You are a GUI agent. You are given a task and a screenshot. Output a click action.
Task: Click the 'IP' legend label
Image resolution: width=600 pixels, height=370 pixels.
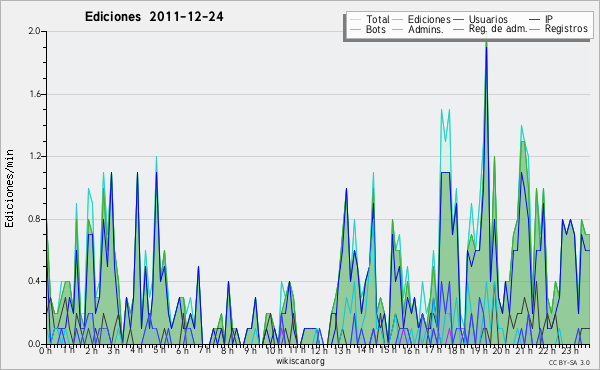pos(549,19)
